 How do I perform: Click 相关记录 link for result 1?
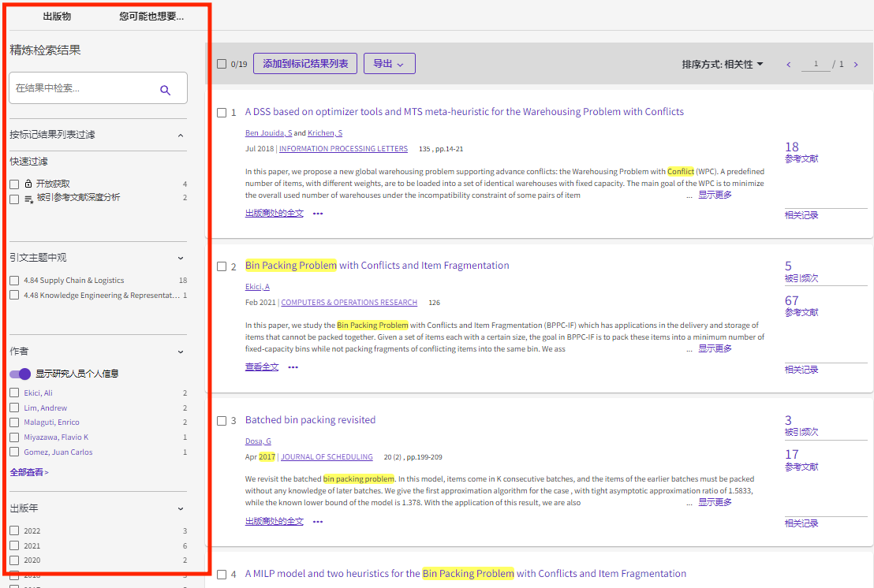click(801, 215)
